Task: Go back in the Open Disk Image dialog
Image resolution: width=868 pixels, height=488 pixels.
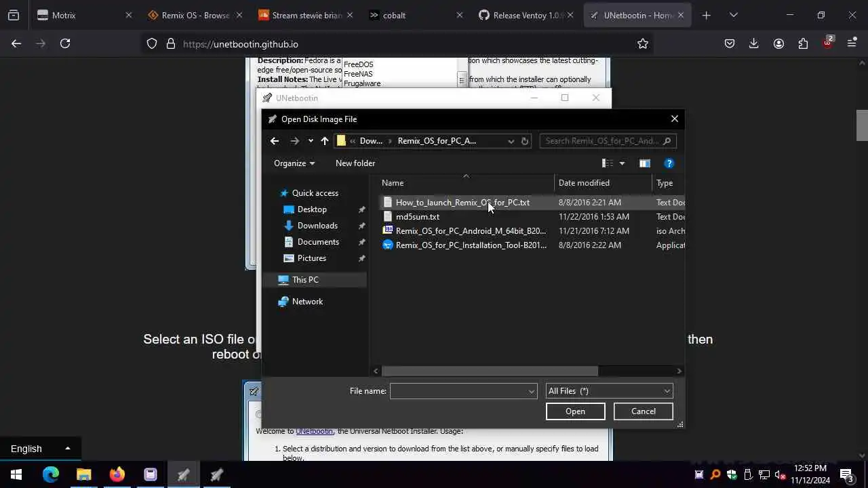Action: click(x=274, y=141)
